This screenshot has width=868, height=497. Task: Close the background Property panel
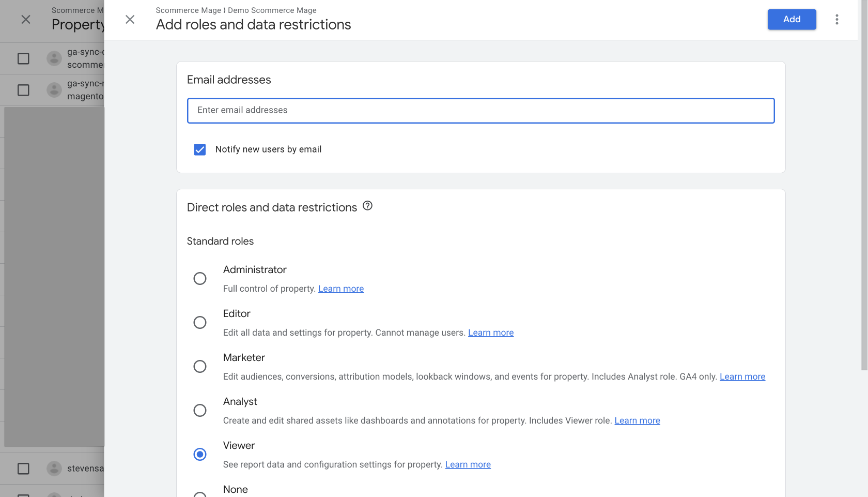coord(25,20)
